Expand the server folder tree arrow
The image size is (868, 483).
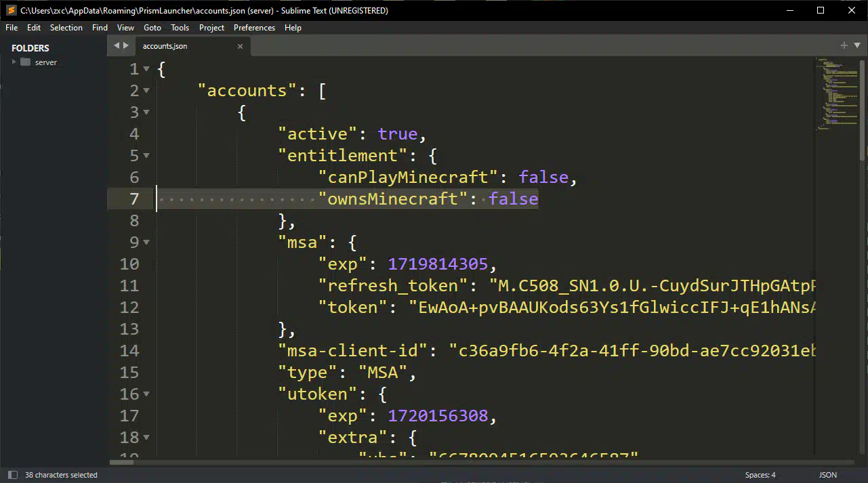[x=14, y=62]
